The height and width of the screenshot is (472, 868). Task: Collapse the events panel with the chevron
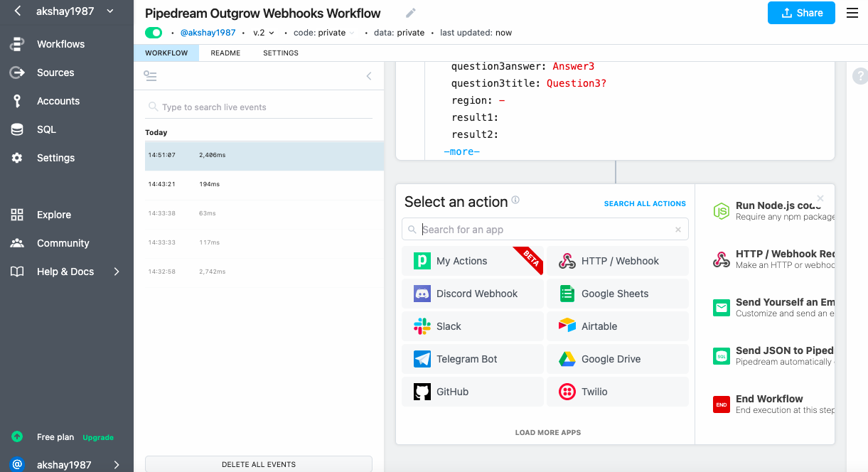point(369,76)
